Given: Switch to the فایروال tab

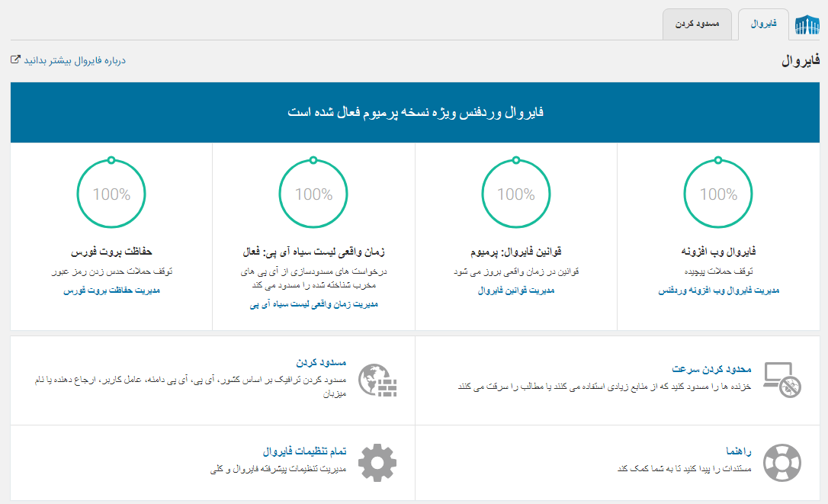Looking at the screenshot, I should 764,24.
